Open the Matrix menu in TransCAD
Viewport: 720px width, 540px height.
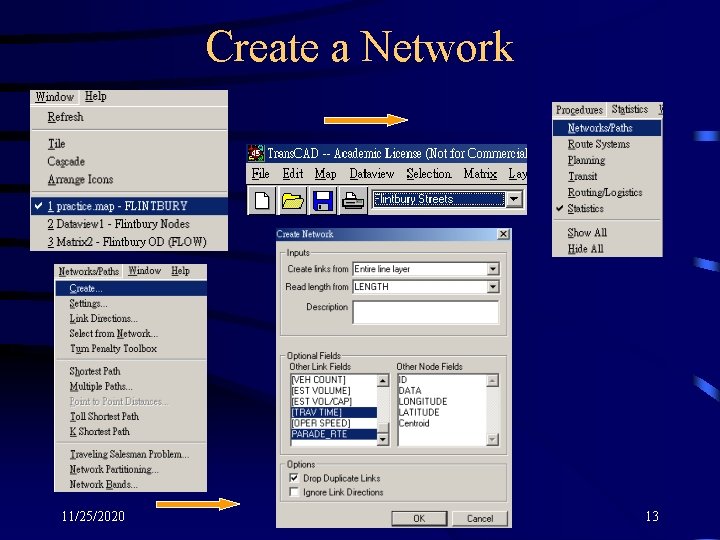click(x=480, y=174)
